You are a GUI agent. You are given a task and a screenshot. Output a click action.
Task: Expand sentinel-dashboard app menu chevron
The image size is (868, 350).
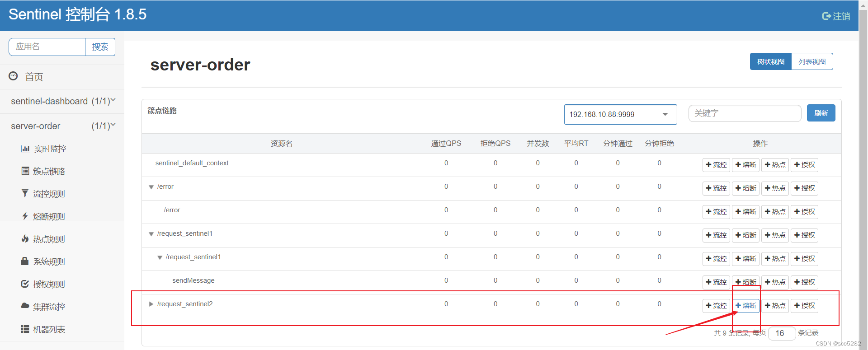coord(113,100)
